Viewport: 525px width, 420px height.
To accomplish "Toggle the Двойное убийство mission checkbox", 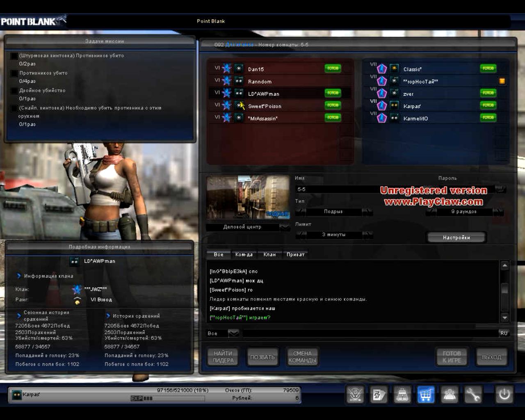I will click(x=14, y=91).
